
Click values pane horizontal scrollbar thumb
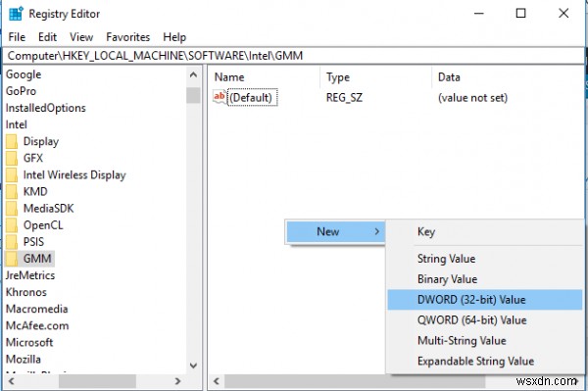click(355, 381)
